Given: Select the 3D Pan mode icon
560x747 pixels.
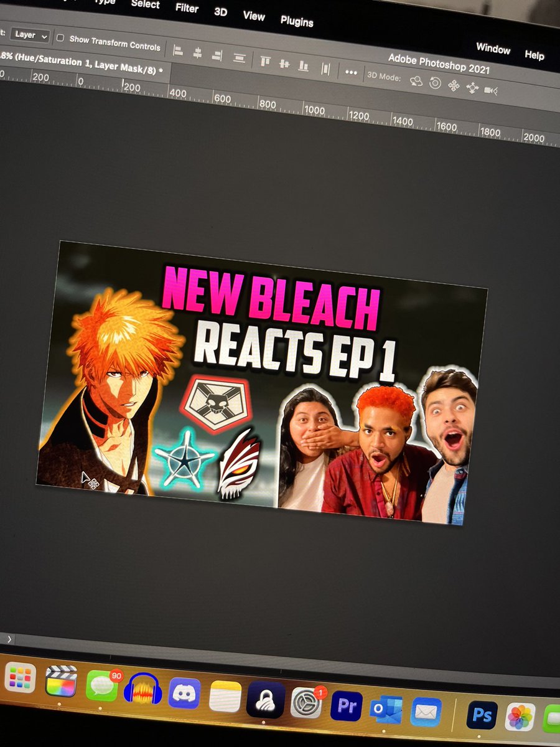Looking at the screenshot, I should pyautogui.click(x=454, y=85).
